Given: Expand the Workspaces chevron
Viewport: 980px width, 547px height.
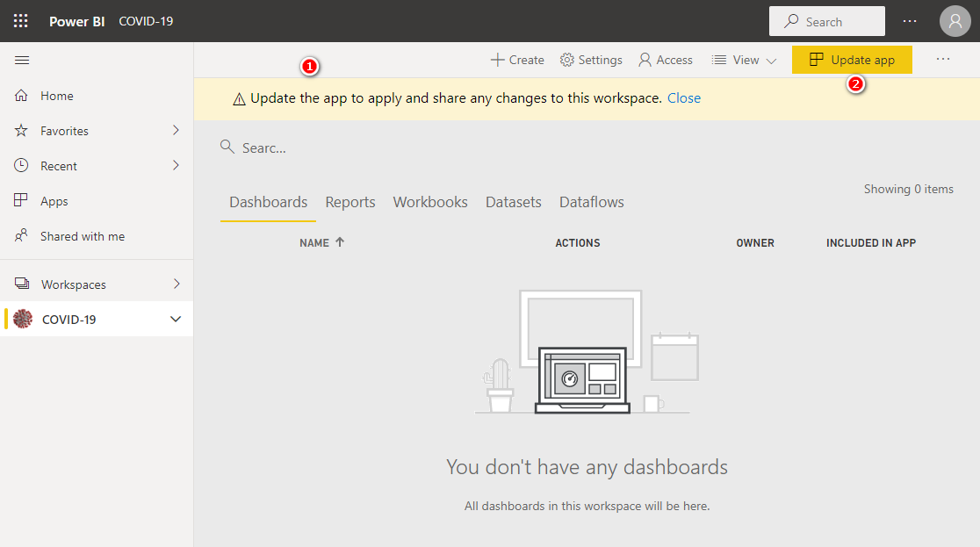Looking at the screenshot, I should pyautogui.click(x=177, y=284).
